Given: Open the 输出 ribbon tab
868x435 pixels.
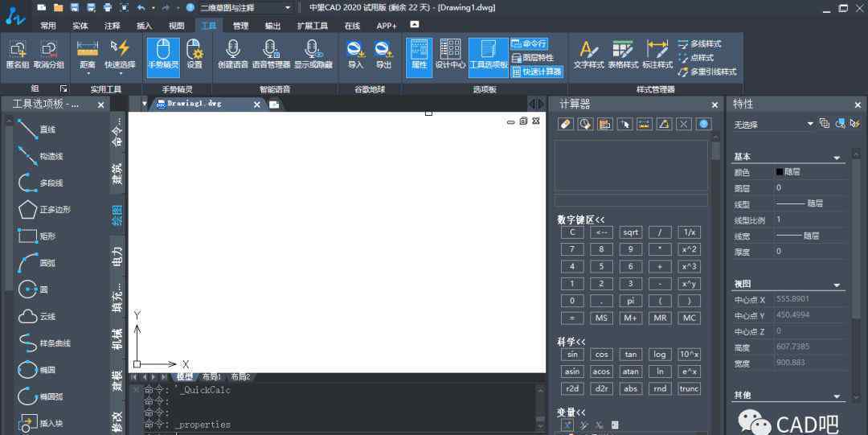Looking at the screenshot, I should click(272, 26).
